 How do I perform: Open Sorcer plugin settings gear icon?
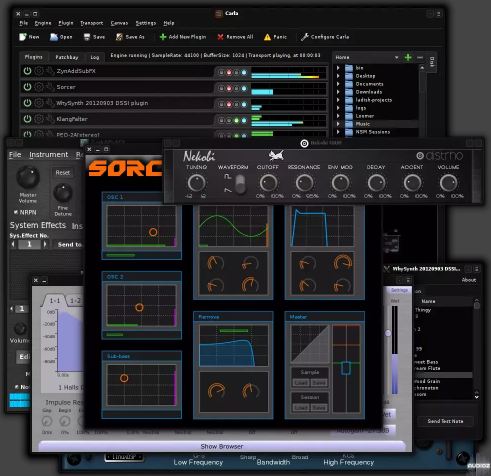click(39, 87)
